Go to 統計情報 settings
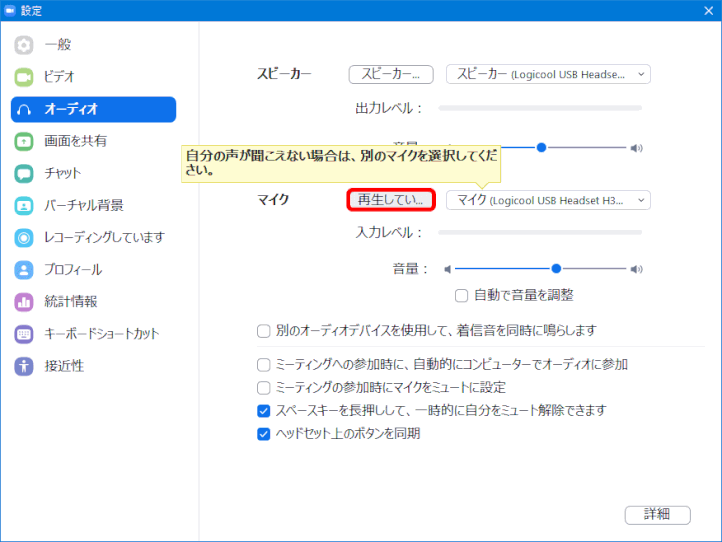This screenshot has width=722, height=542. click(x=93, y=302)
